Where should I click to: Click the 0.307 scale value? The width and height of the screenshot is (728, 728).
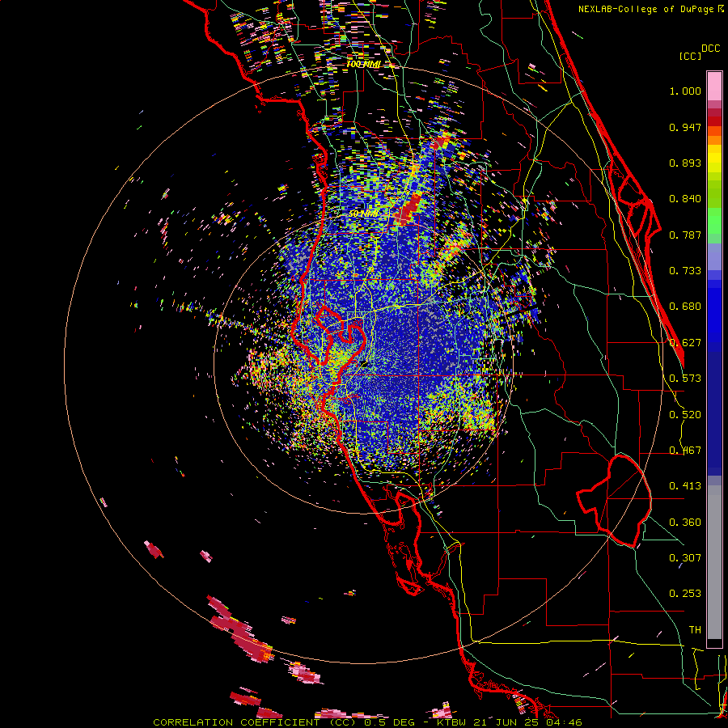[685, 558]
